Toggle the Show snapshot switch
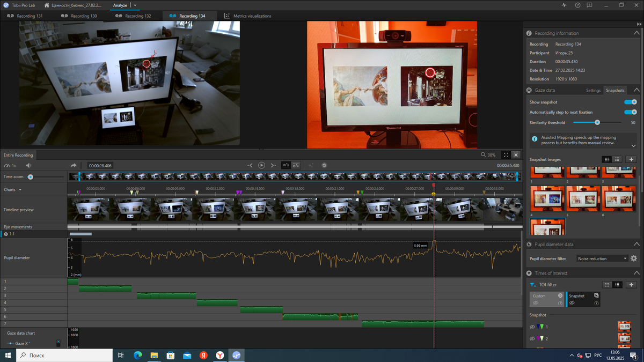The width and height of the screenshot is (644, 362). click(x=631, y=102)
